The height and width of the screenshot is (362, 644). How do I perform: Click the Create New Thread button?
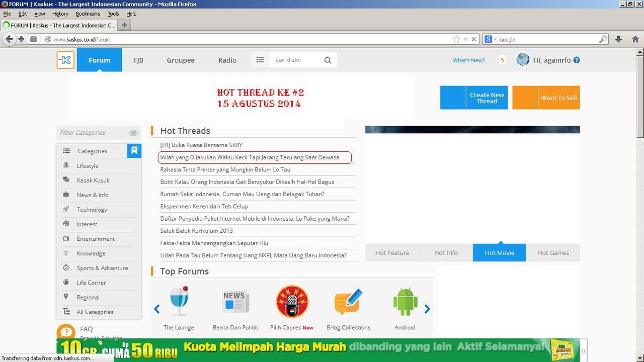pyautogui.click(x=474, y=98)
